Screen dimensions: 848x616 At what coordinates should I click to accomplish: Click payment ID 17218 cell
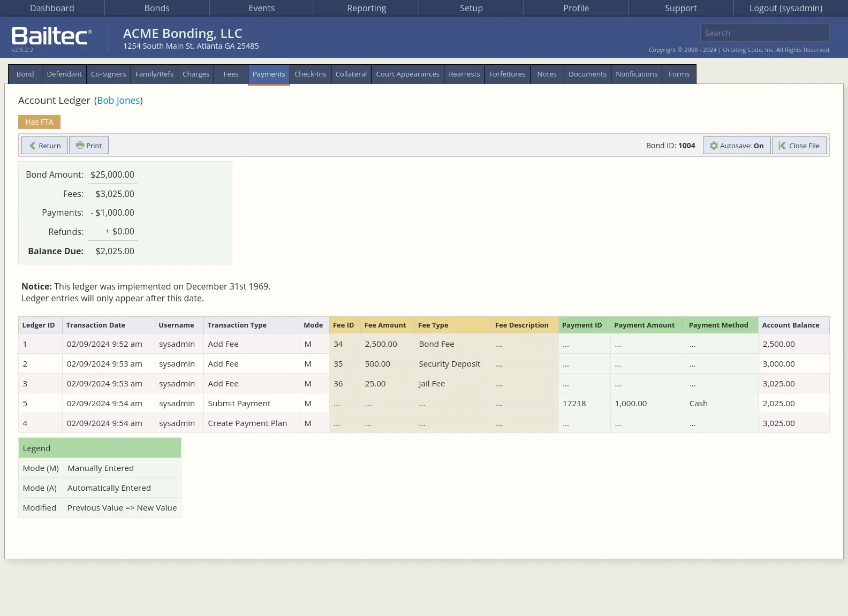584,404
